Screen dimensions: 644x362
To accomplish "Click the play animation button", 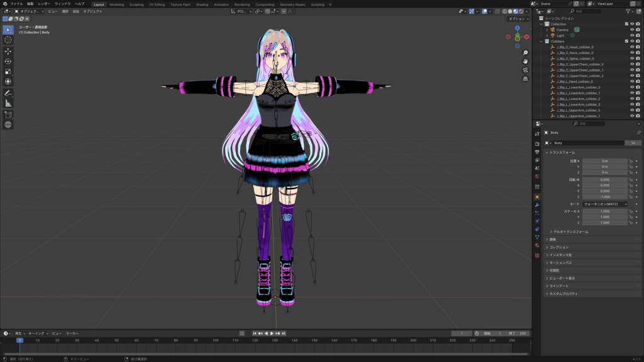I will pos(272,334).
